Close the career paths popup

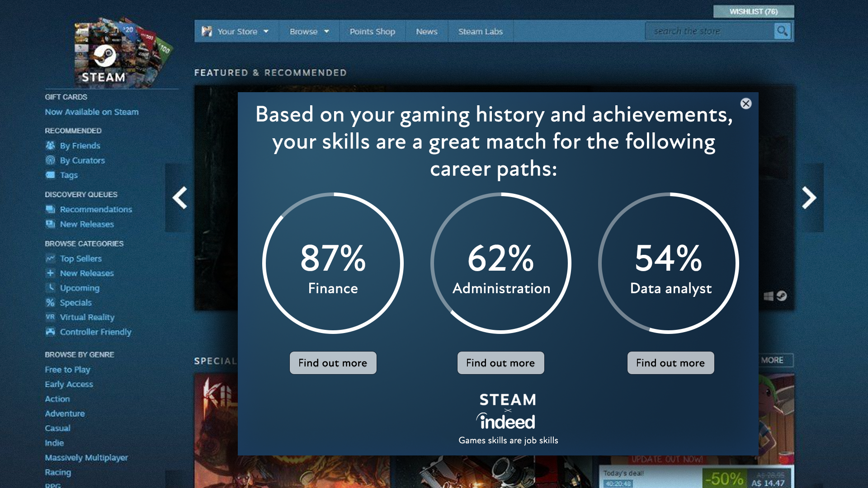[746, 103]
